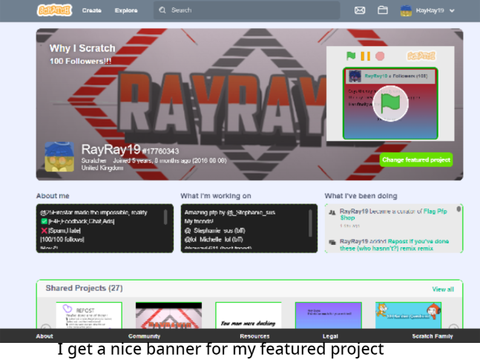Open the RAYRAY19 banner project thumbnail
480x360 pixels.
pos(169,315)
